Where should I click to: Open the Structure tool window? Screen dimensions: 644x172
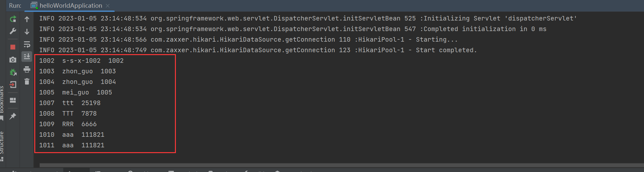coord(2,146)
